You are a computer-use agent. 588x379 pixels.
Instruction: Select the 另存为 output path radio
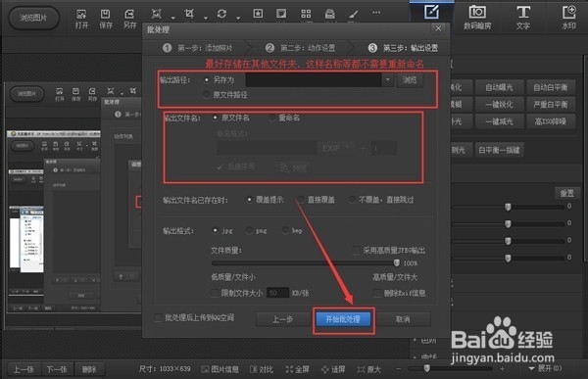tap(207, 80)
